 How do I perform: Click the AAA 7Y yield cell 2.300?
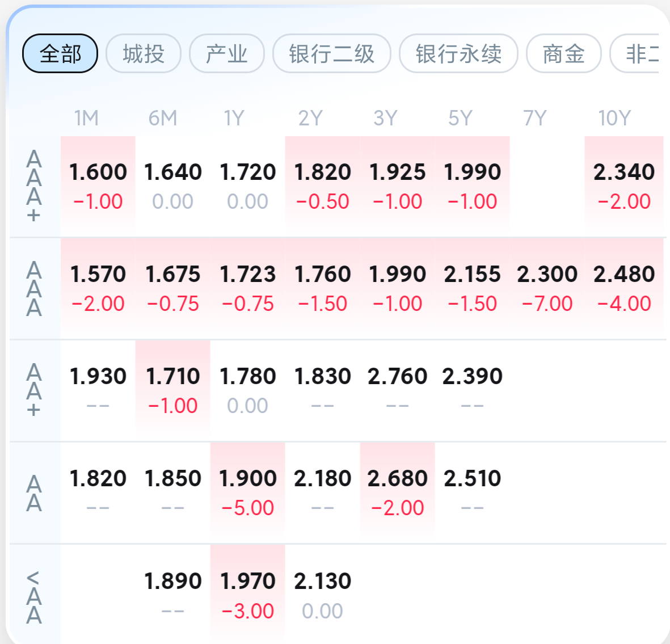tap(547, 287)
